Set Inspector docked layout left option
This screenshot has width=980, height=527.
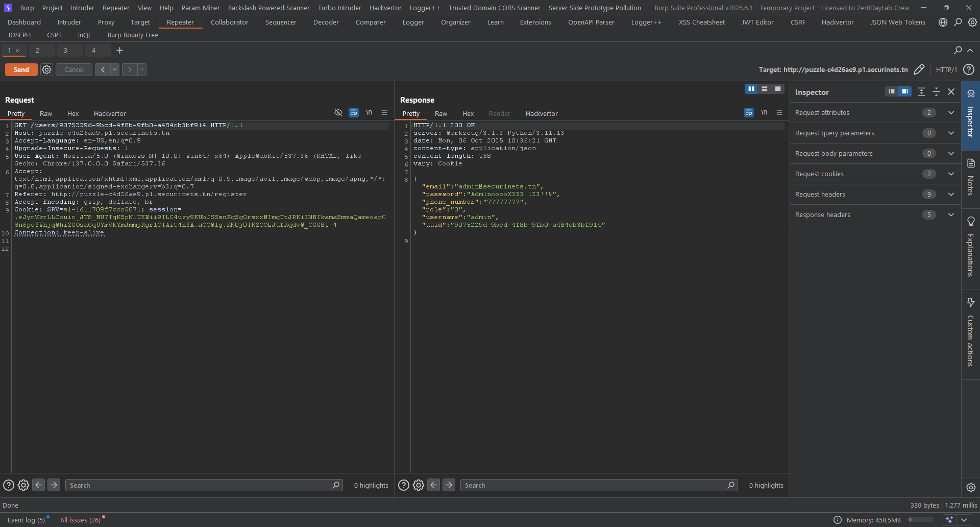(x=892, y=91)
